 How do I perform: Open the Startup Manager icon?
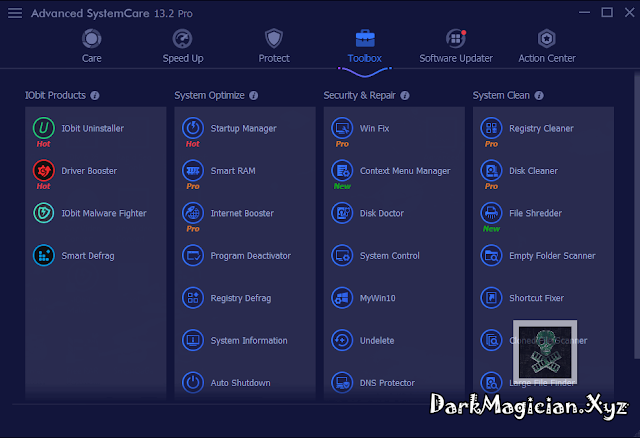(x=193, y=128)
